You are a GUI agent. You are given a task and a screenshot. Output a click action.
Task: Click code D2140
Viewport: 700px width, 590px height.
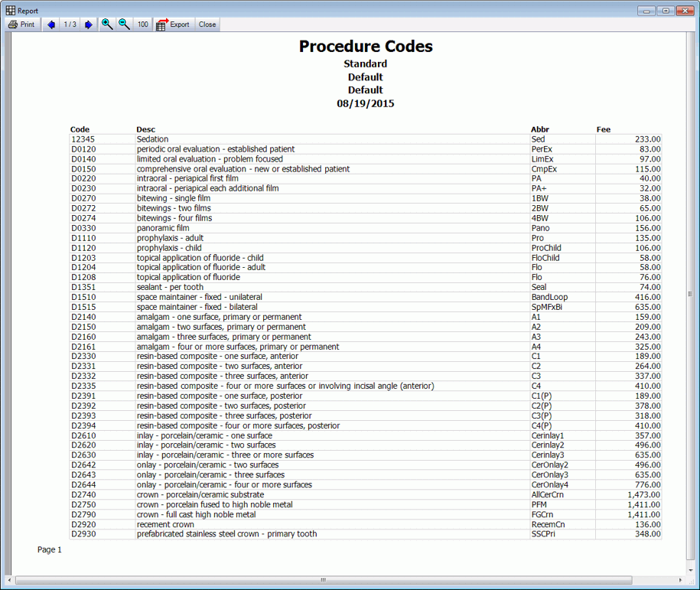pos(83,317)
